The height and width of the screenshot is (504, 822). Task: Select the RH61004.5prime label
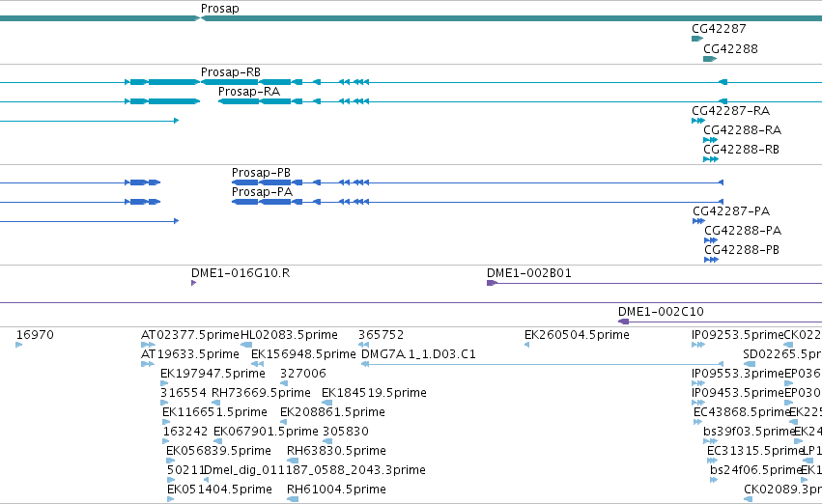click(x=336, y=490)
